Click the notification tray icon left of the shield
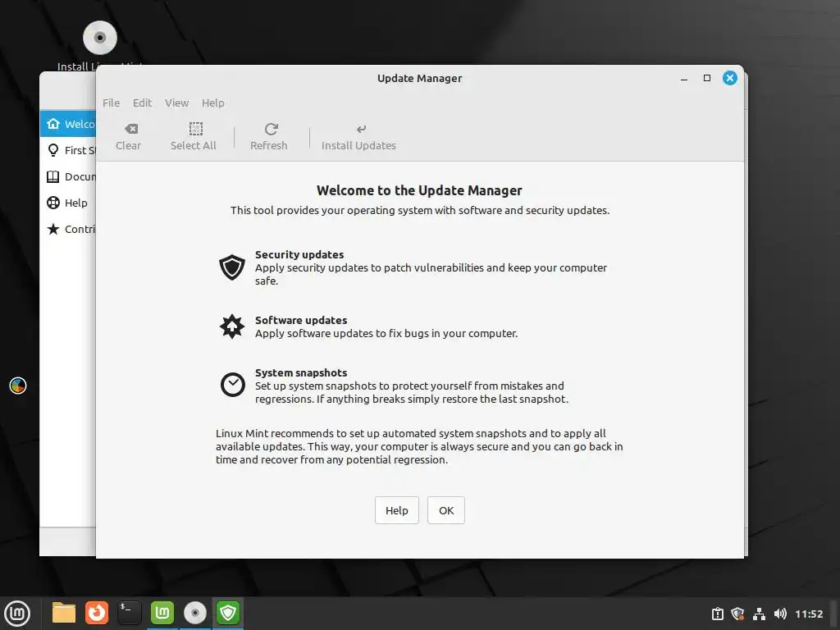 tap(717, 614)
